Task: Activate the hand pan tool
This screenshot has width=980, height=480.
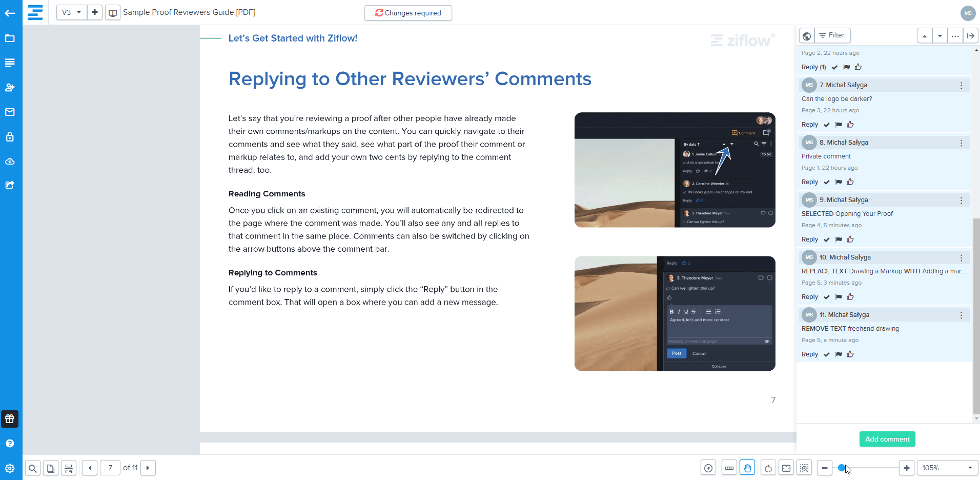Action: click(747, 468)
